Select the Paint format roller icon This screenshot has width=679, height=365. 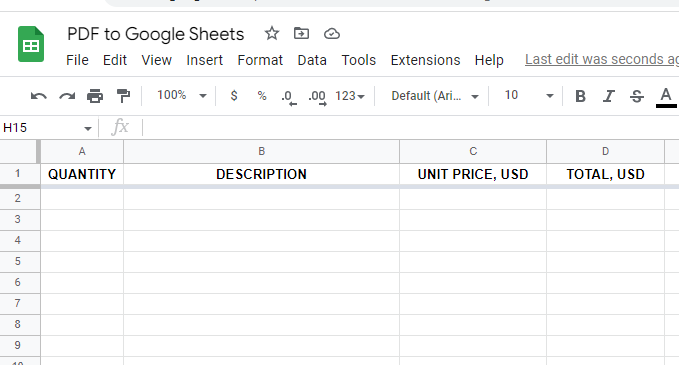[123, 96]
